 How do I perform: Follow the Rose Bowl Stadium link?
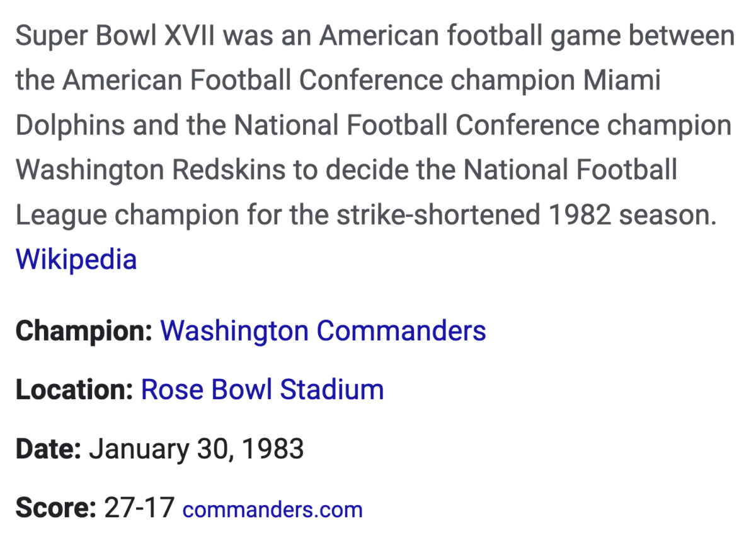tap(262, 389)
